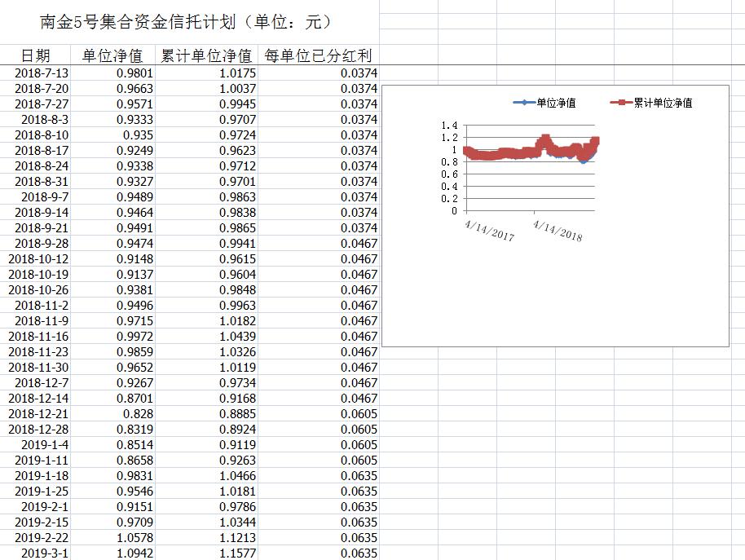Select dividend cell 0.0635 in 2019-1-18 row

coord(319,476)
